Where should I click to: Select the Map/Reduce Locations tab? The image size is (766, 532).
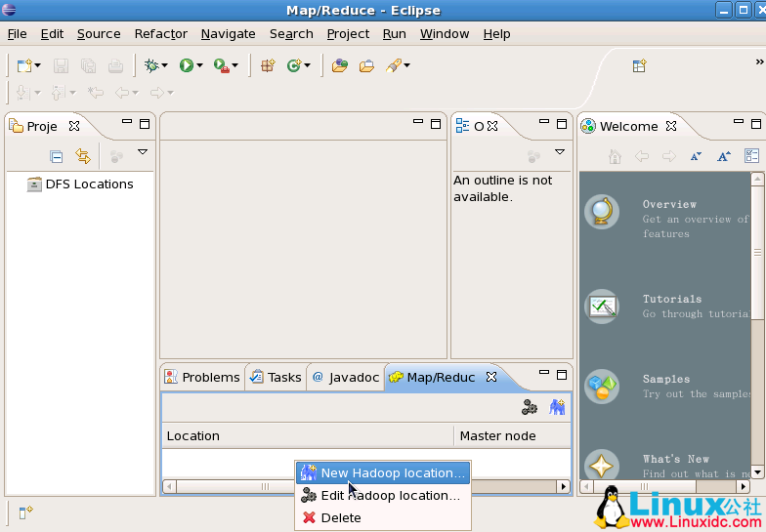click(441, 377)
